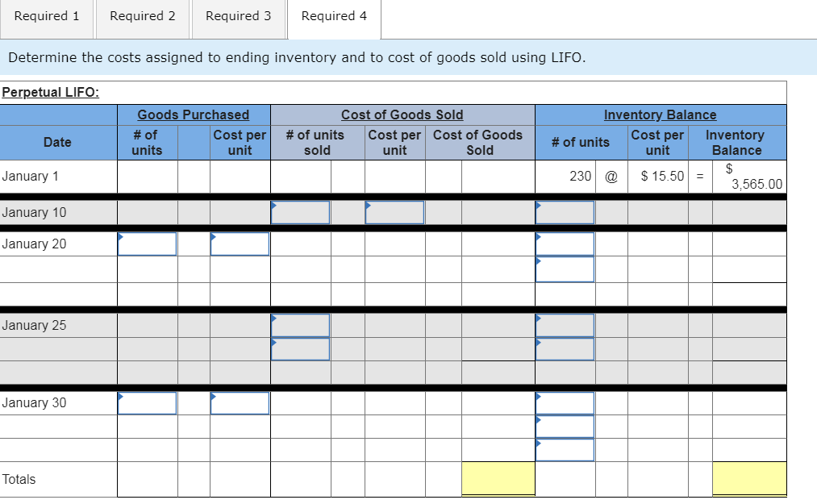The width and height of the screenshot is (817, 504).
Task: Click the January 30 goods purchased units field
Action: tap(147, 402)
